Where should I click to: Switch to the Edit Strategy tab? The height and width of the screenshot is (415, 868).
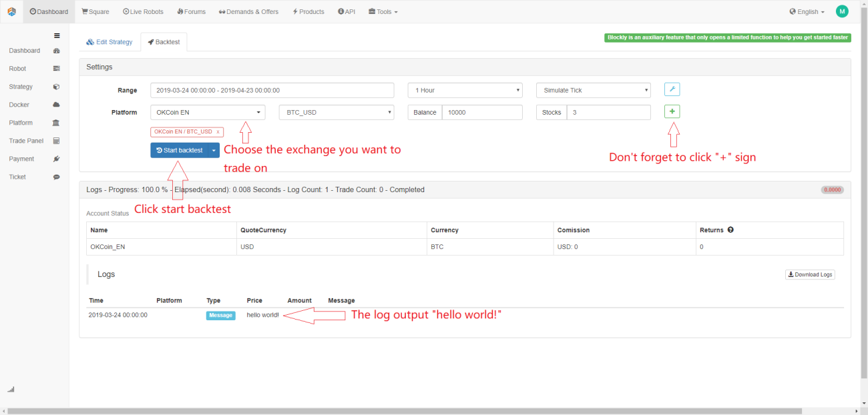click(x=110, y=42)
